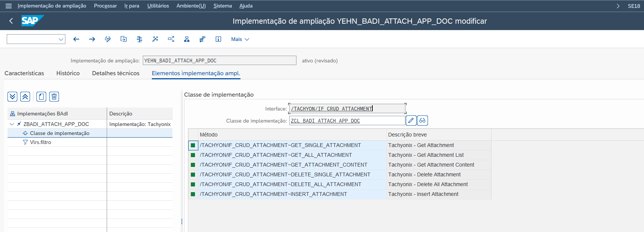The image size is (644, 232).
Task: Open the information (i) toolbar icon
Action: pos(218,39)
